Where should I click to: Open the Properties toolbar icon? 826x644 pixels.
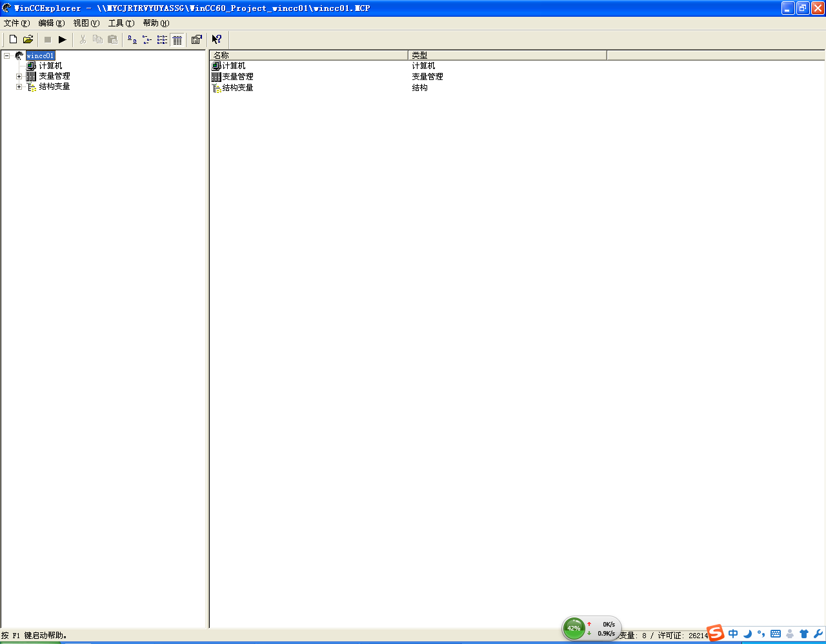click(197, 39)
